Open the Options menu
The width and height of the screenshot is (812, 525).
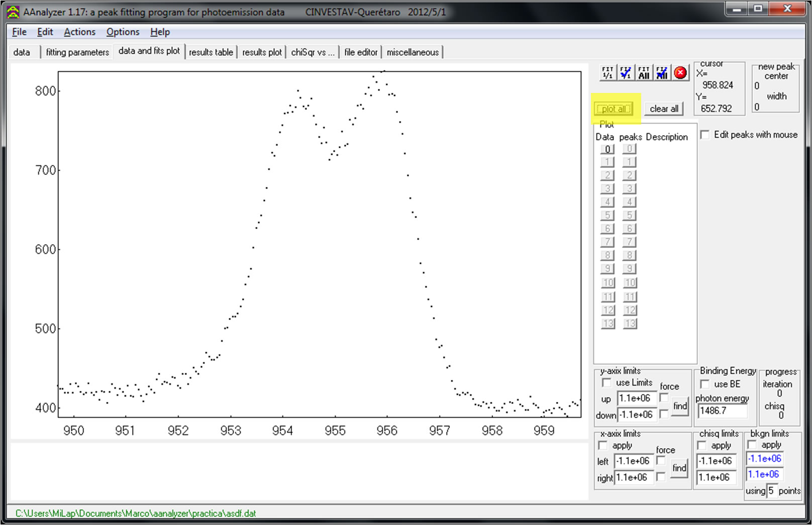[x=123, y=32]
